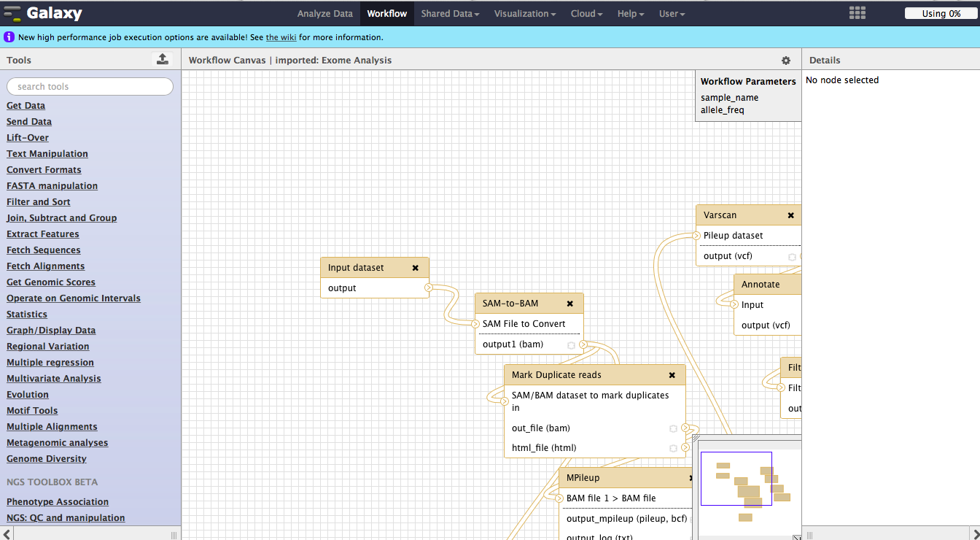Remove the Input dataset node
Screen dimensions: 980x540
coord(415,268)
